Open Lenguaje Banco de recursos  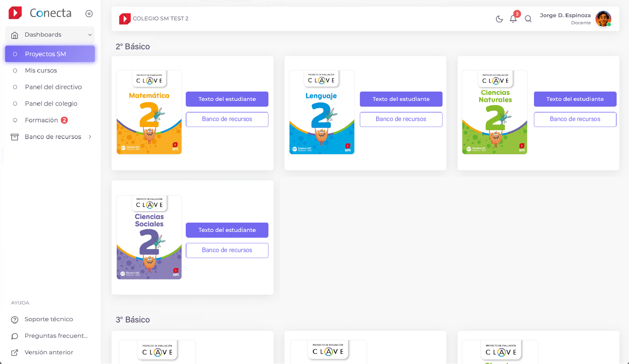click(x=401, y=119)
